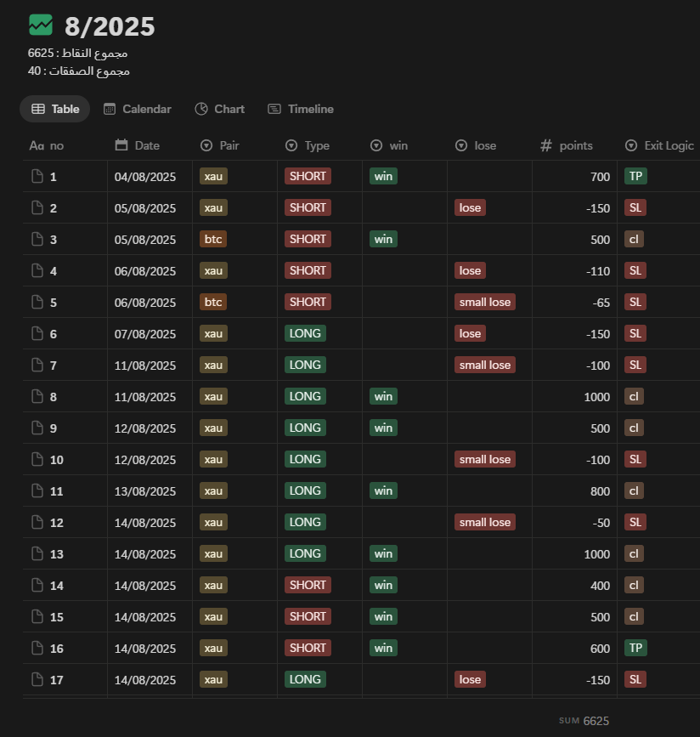Click the page icon in row 8
The width and height of the screenshot is (700, 737).
(37, 396)
